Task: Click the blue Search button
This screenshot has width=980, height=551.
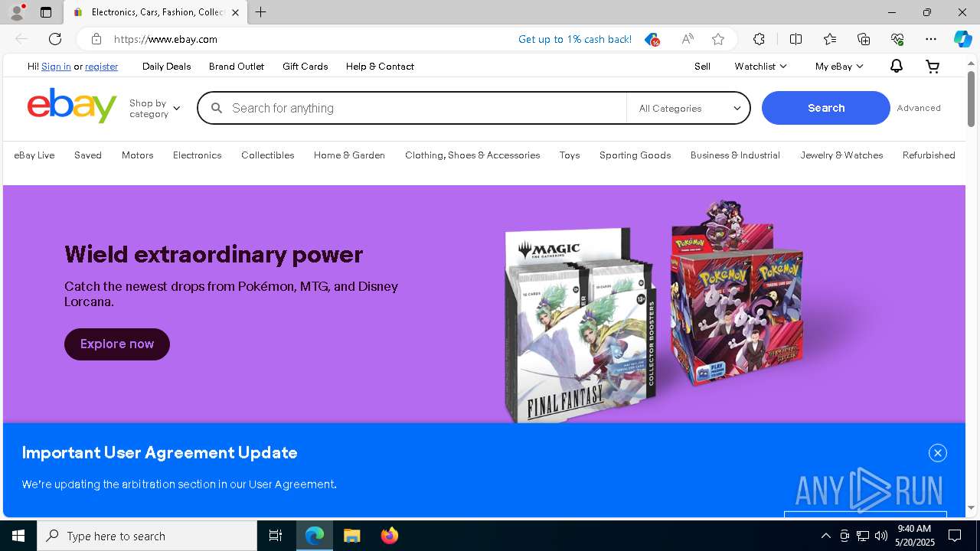Action: (826, 108)
